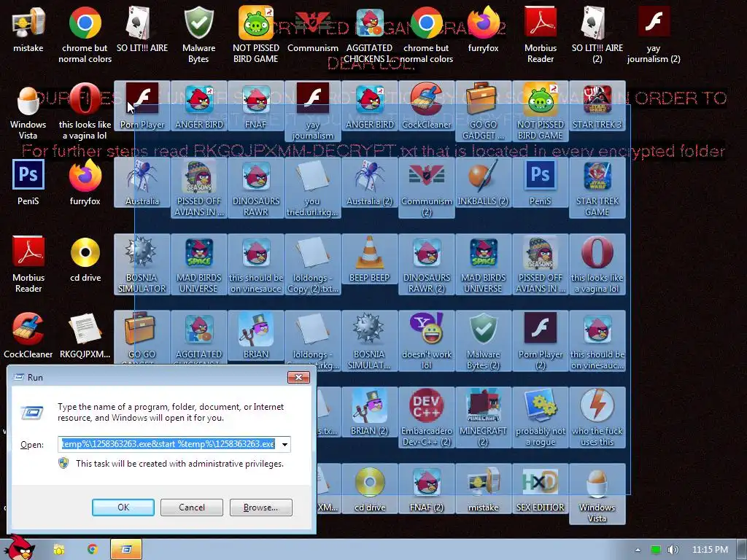Select the SEX EDITIOR HxD icon

coord(541,489)
